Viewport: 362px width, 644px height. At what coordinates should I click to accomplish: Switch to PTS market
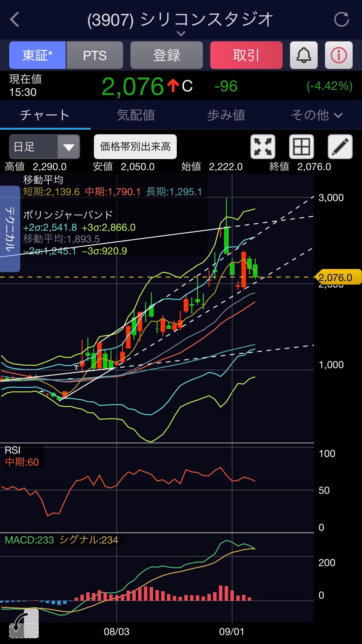click(x=95, y=55)
